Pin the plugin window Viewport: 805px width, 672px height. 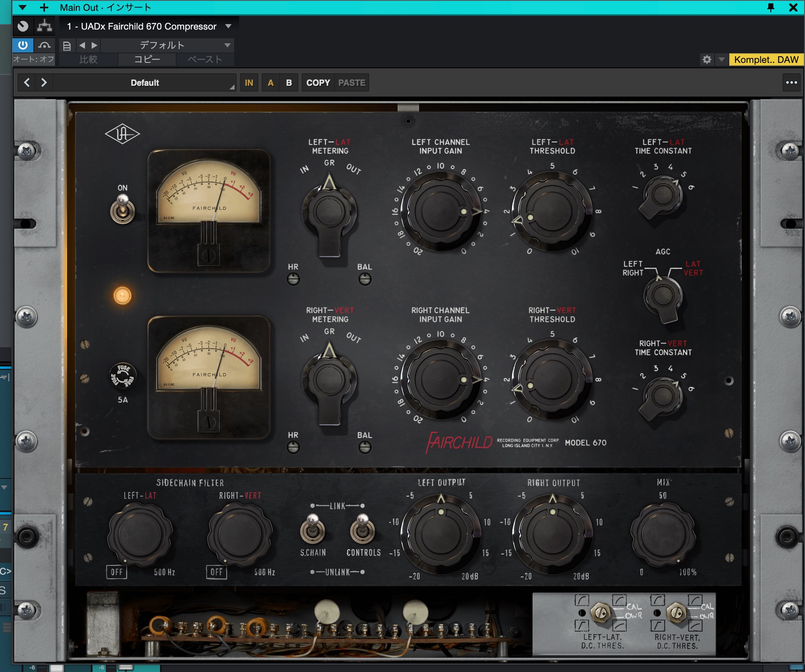tap(770, 7)
